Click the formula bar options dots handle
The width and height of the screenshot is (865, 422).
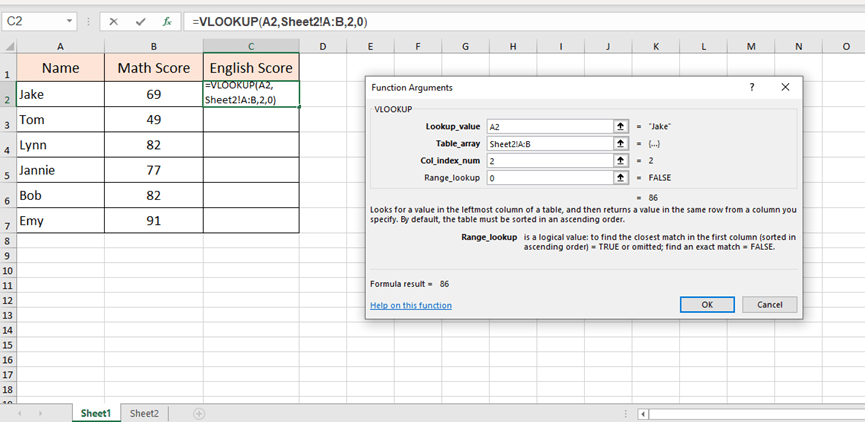89,22
